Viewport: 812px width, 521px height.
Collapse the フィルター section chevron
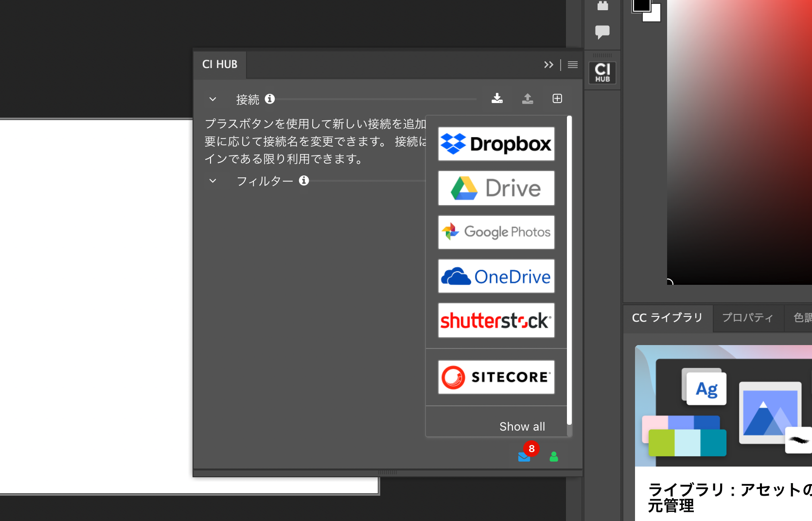click(212, 181)
